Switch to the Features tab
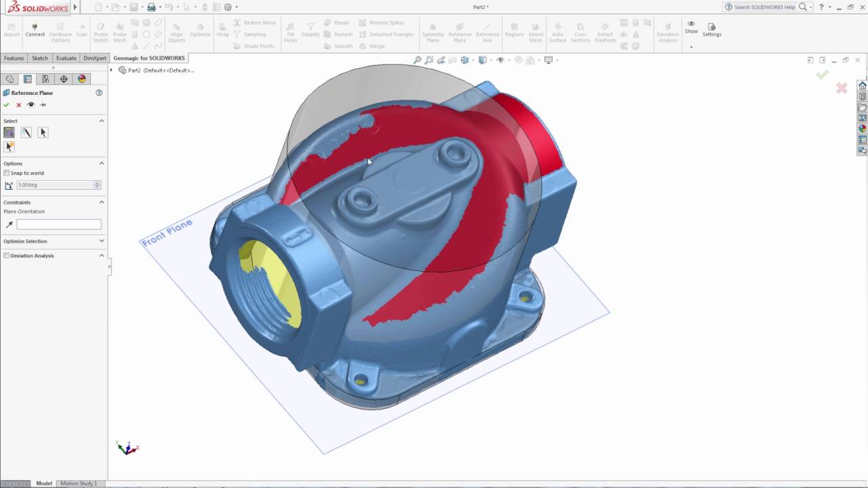 point(14,58)
